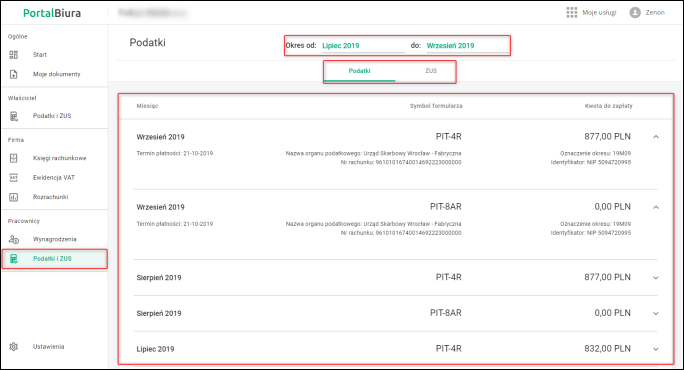Open Start from the sidebar

click(x=40, y=55)
